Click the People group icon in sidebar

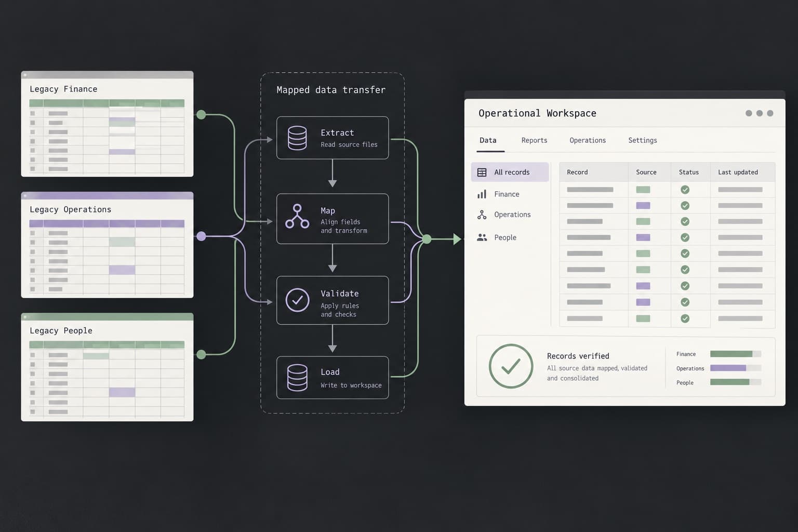click(x=482, y=237)
